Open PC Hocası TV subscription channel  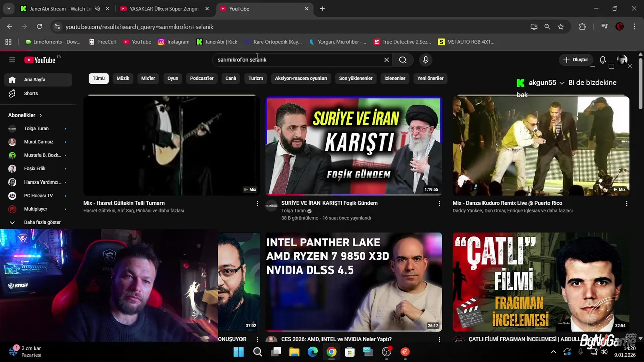click(x=38, y=195)
